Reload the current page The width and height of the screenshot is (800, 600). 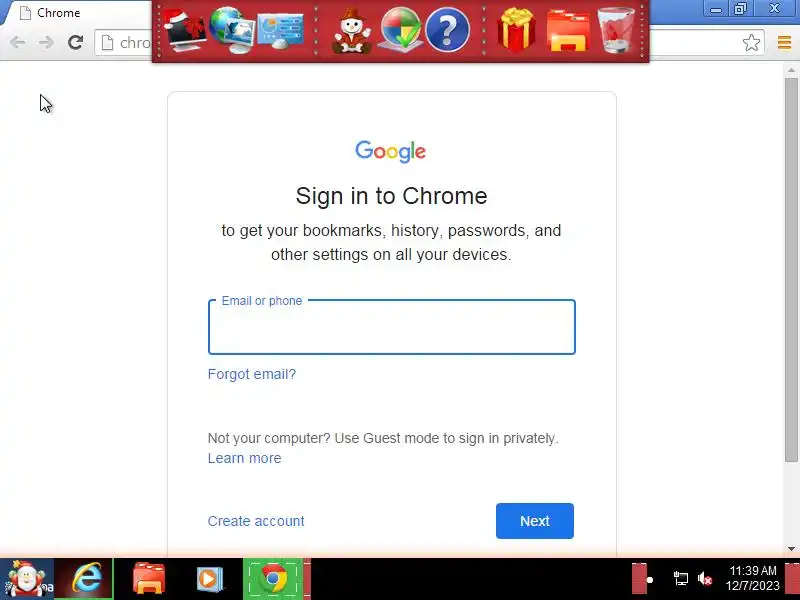[x=76, y=42]
